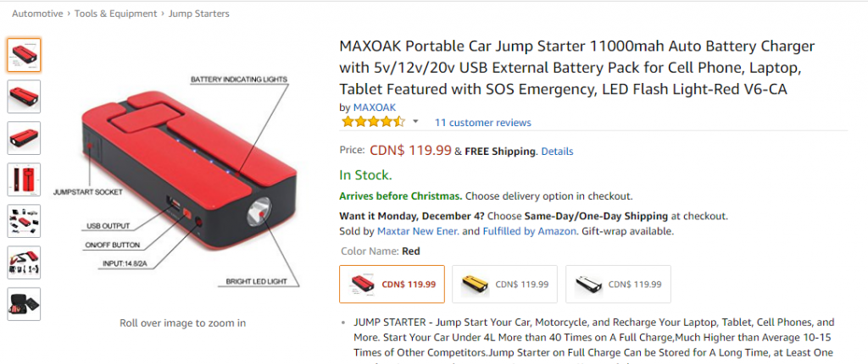This screenshot has width=868, height=364.
Task: Choose the yellow color option swatch
Action: [x=504, y=284]
